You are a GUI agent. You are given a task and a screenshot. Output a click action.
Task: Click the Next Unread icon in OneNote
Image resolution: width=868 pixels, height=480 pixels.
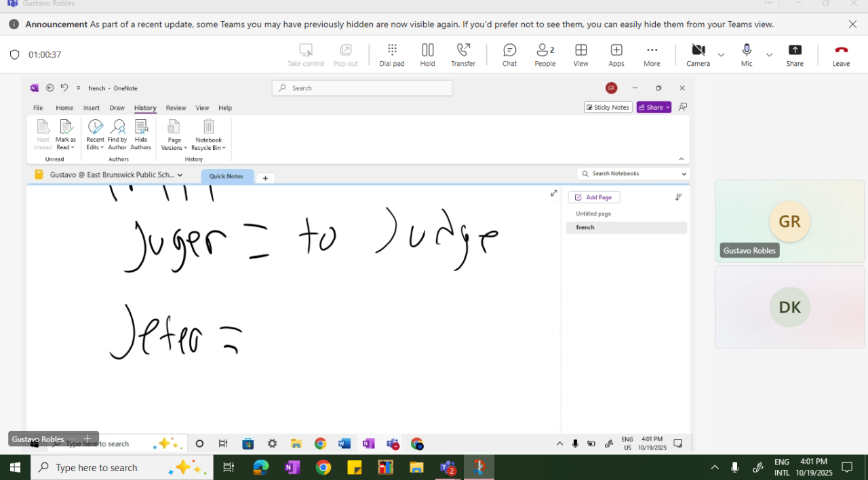(43, 134)
